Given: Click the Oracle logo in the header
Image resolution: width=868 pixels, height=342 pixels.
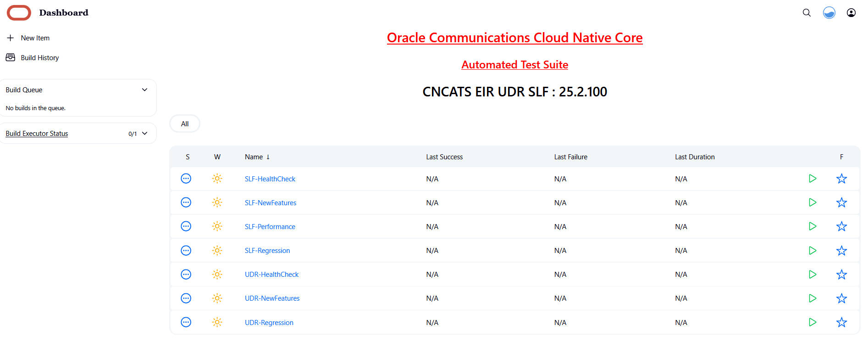Looking at the screenshot, I should [x=19, y=13].
